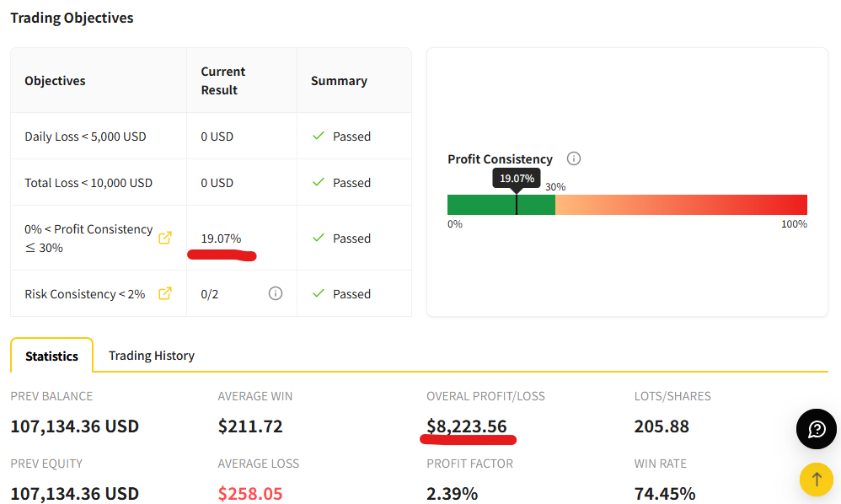Switch to the Statistics tab
Viewport: 841px width, 504px height.
[52, 356]
